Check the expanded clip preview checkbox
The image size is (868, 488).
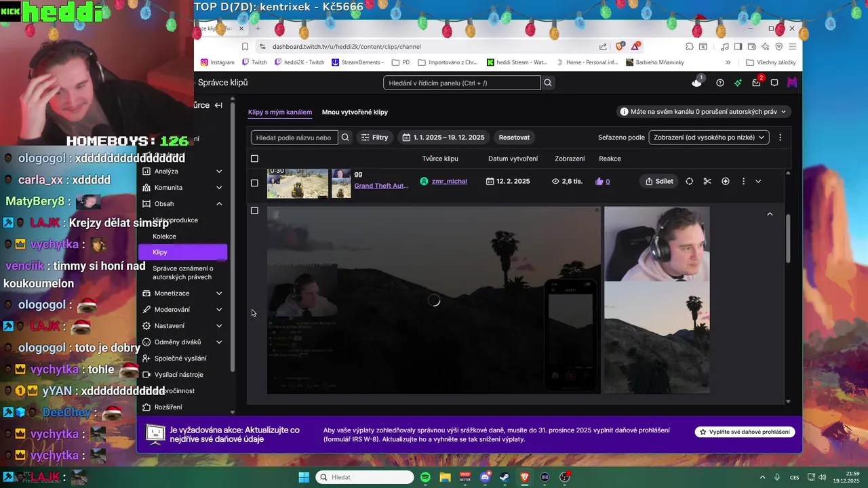pos(254,211)
